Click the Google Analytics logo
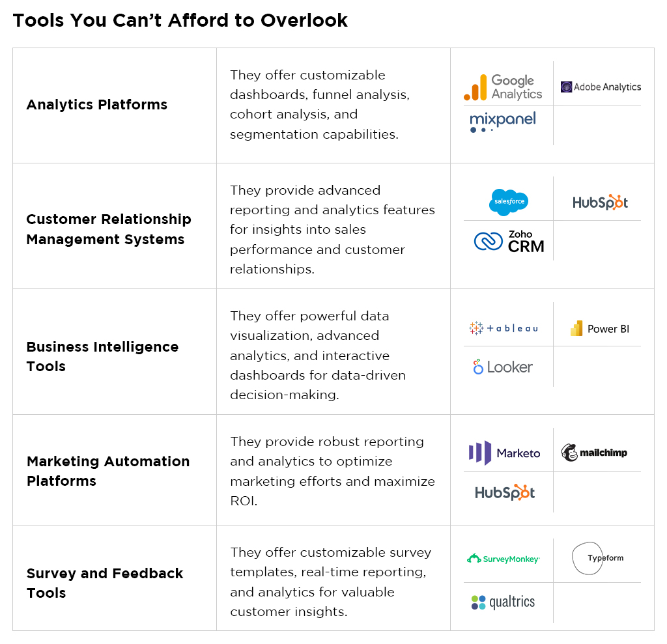This screenshot has width=667, height=644. tap(503, 87)
